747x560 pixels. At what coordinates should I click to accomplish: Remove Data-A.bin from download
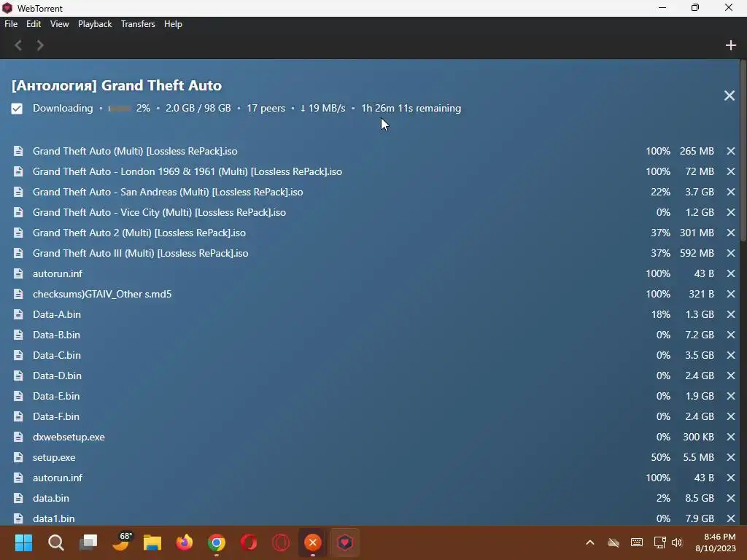[731, 315]
